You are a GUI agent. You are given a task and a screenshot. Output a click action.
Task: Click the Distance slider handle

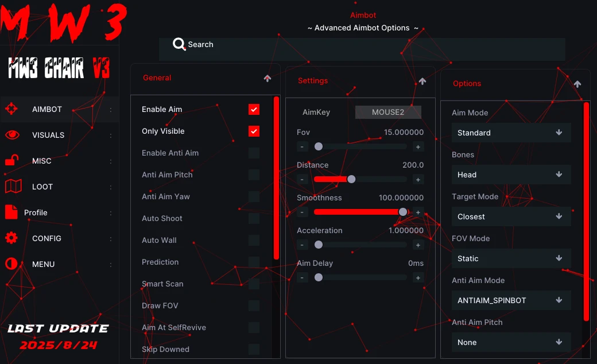click(351, 179)
